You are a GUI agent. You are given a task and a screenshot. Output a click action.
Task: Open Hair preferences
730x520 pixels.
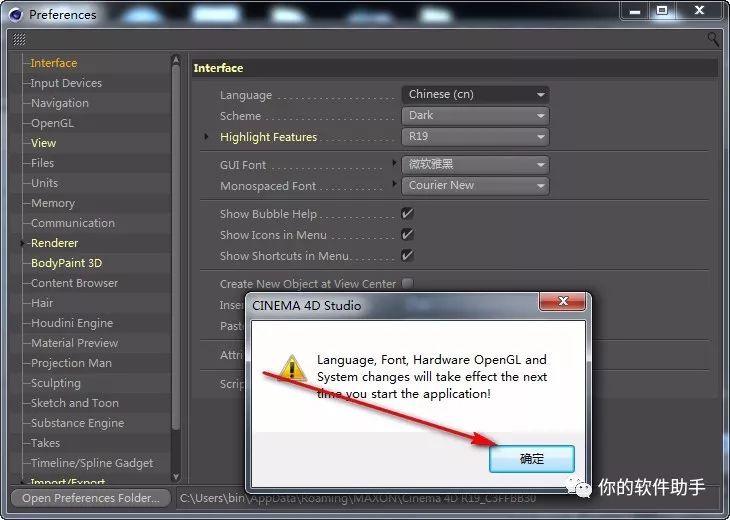coord(42,303)
